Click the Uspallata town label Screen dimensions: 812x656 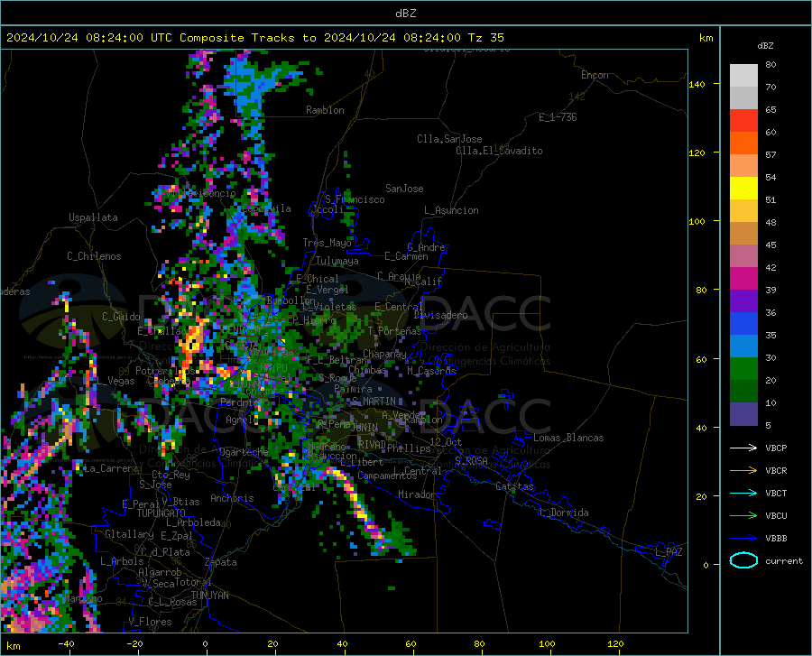[x=93, y=217]
